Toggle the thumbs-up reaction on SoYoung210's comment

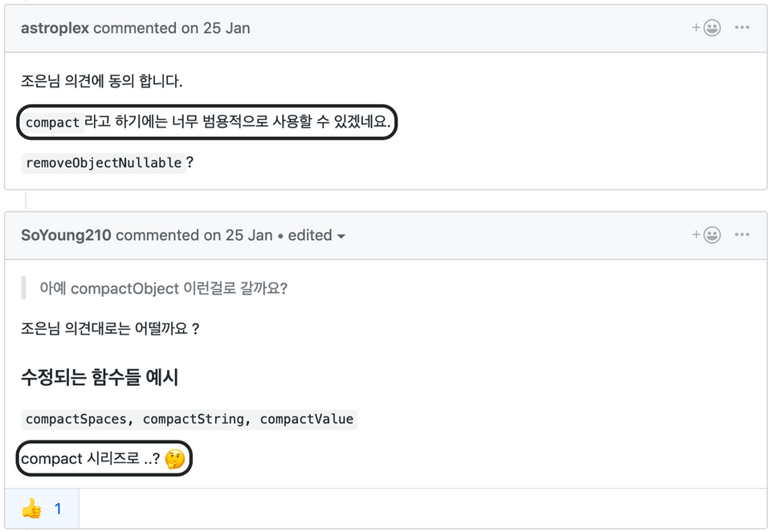point(42,509)
